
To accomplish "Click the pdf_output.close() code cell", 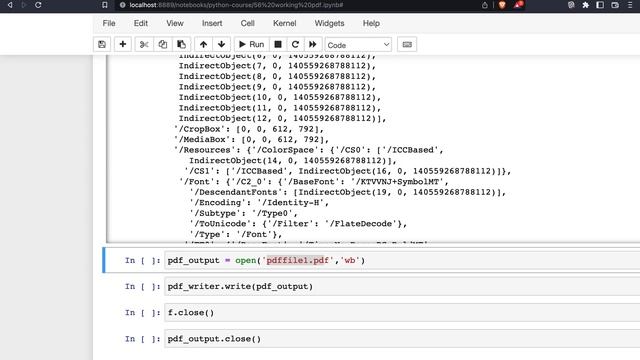I will point(402,339).
